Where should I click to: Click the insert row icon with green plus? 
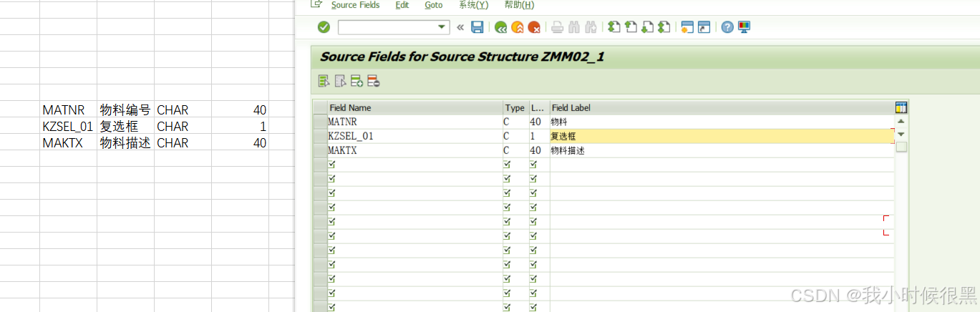(356, 82)
